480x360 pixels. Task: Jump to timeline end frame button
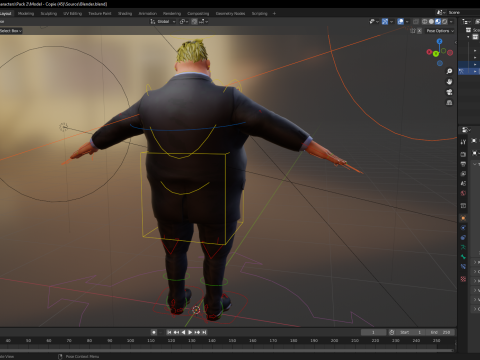(x=204, y=332)
